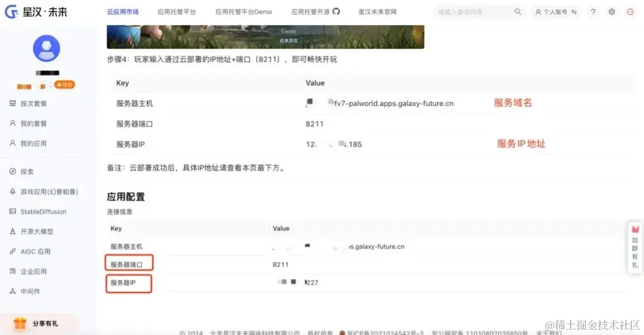Click the 应用配置 heading
The image size is (644, 335).
tap(126, 197)
